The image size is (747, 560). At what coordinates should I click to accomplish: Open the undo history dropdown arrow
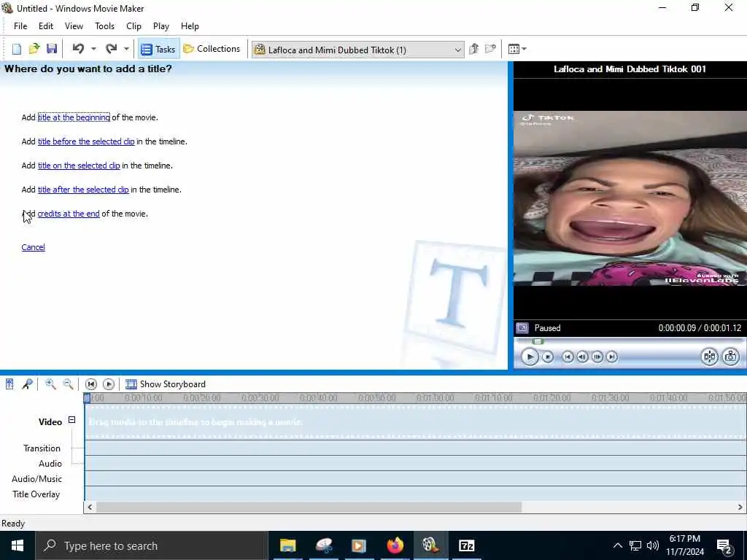93,49
